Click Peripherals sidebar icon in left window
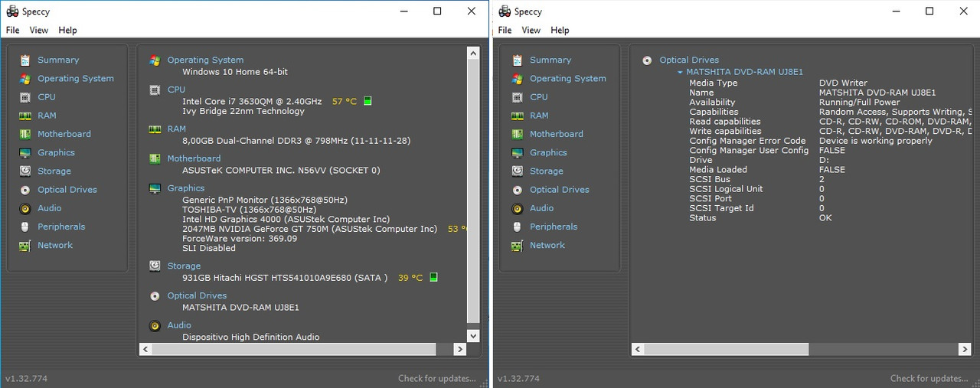The image size is (980, 388). point(25,227)
